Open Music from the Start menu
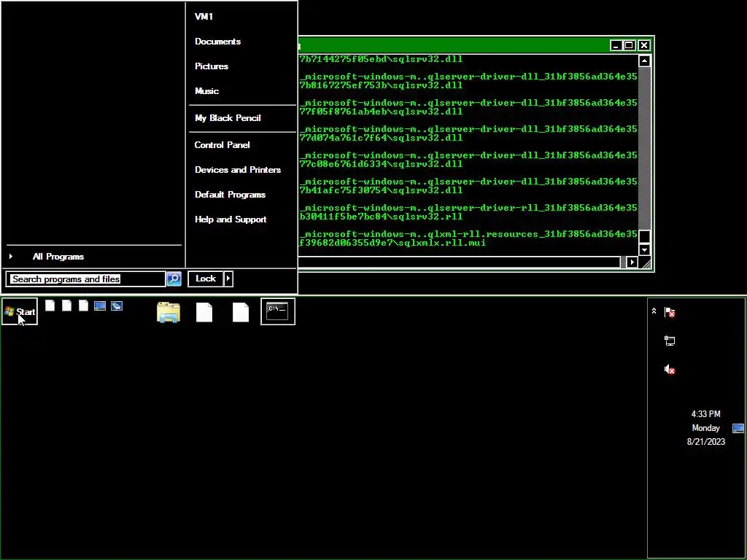This screenshot has height=560, width=747. [x=206, y=91]
